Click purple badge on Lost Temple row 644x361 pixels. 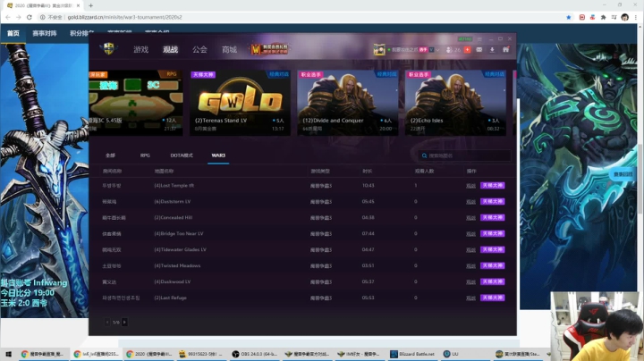[x=493, y=186]
